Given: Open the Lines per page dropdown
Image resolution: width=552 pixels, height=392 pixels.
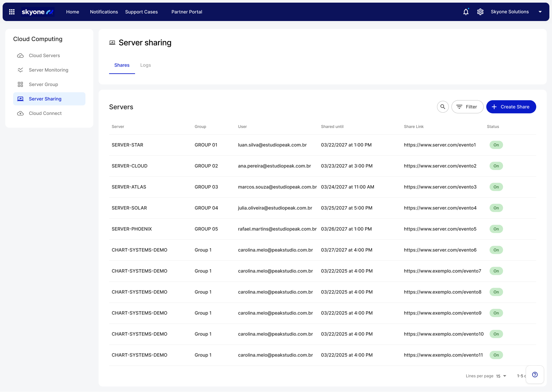Looking at the screenshot, I should pyautogui.click(x=501, y=376).
